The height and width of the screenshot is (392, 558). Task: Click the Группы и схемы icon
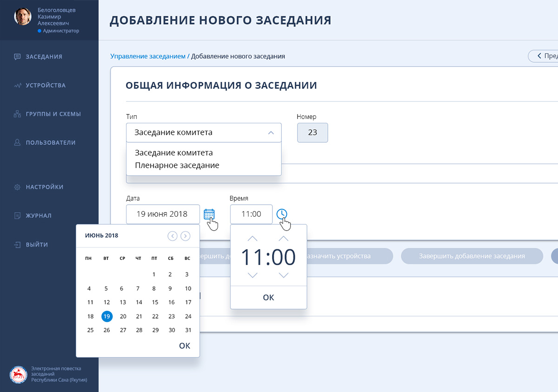coord(17,114)
